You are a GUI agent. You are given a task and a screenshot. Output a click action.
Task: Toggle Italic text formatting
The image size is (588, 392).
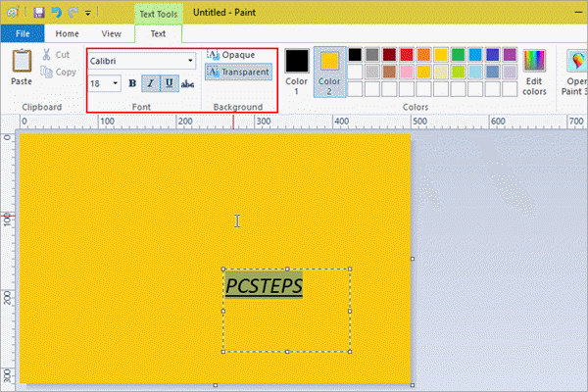tap(151, 84)
